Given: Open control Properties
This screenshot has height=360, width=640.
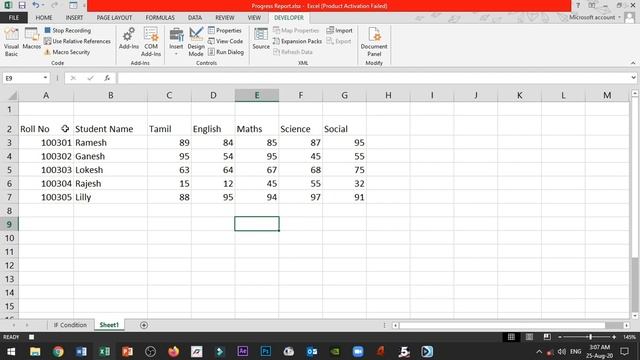Looking at the screenshot, I should [225, 31].
